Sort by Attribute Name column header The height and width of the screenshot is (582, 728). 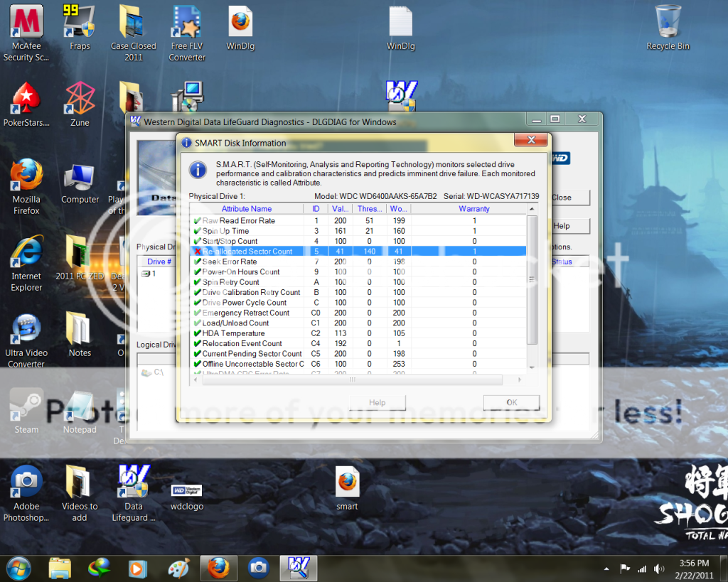coord(247,209)
